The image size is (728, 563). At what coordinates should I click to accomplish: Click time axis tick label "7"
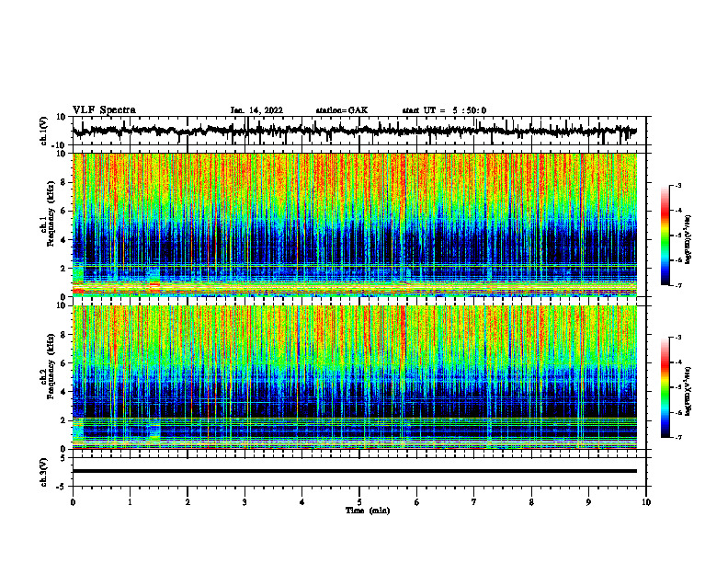click(x=474, y=502)
